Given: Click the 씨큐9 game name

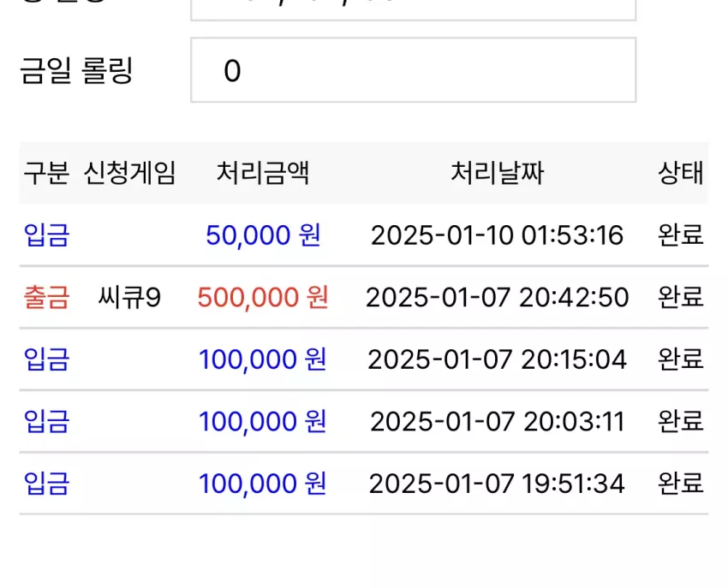Looking at the screenshot, I should [129, 297].
